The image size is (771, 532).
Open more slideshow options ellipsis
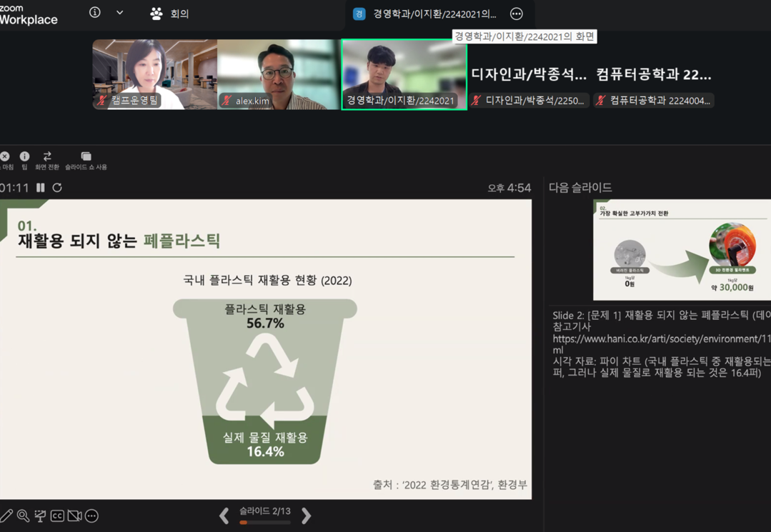[x=92, y=516]
